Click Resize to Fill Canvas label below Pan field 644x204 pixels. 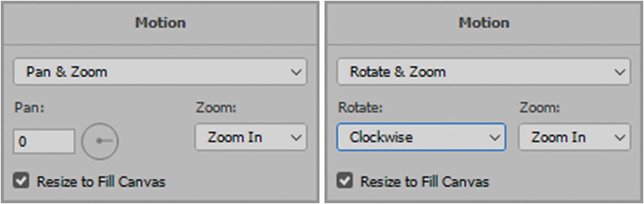tap(101, 182)
